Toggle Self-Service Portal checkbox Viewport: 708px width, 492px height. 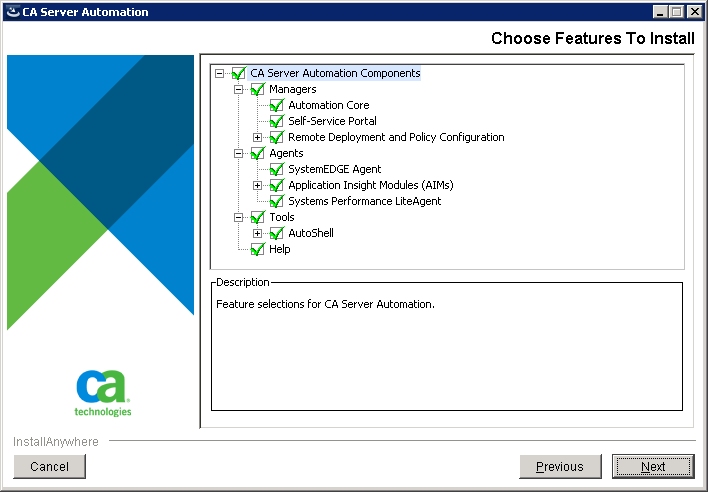[276, 121]
